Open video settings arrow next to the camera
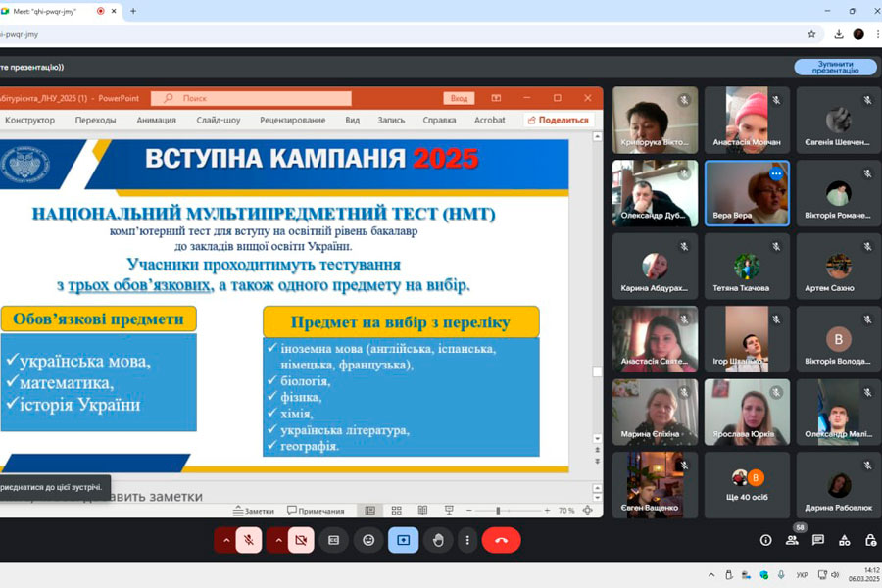 278,540
